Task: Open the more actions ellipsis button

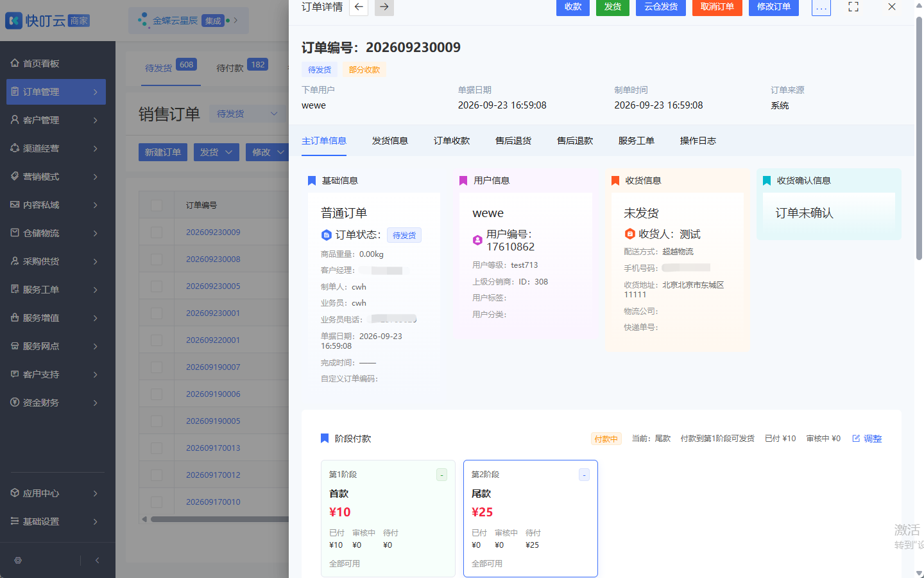Action: (821, 7)
